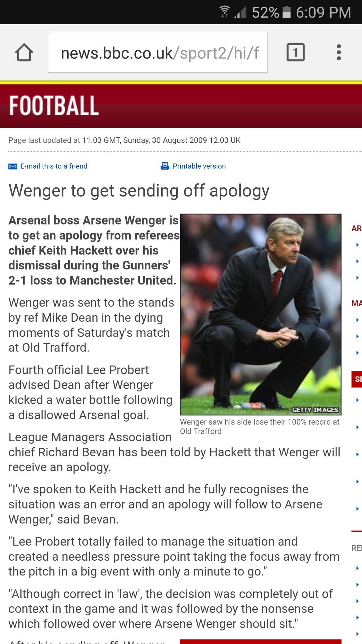
Task: Click the first arrow under MA sidebar heading
Action: 357,320
